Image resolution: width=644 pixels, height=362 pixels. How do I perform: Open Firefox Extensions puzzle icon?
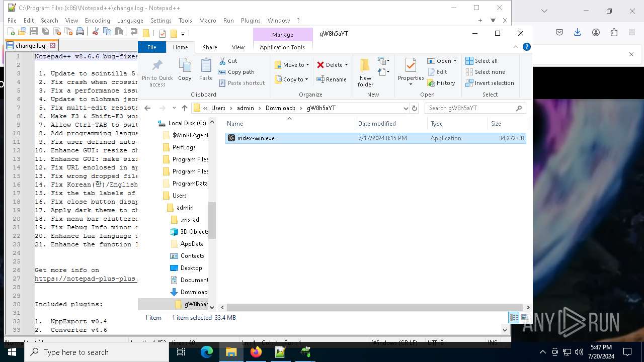click(614, 32)
